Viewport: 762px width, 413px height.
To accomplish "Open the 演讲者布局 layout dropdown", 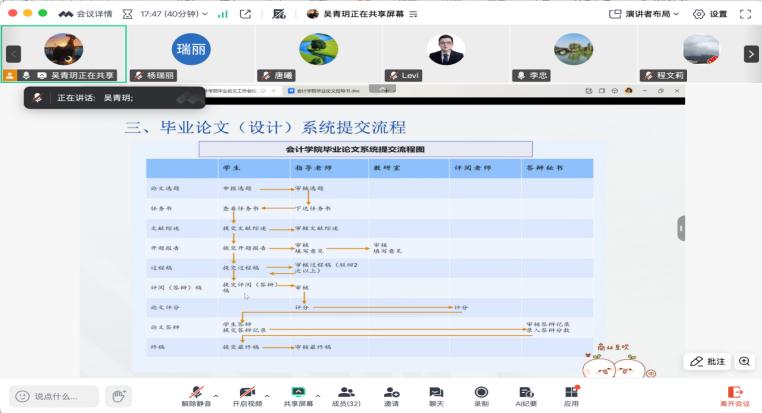I will click(652, 14).
